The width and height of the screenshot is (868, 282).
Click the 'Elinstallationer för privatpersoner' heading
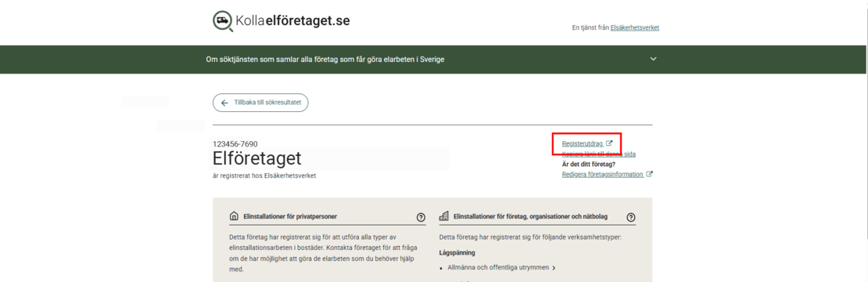(x=291, y=217)
